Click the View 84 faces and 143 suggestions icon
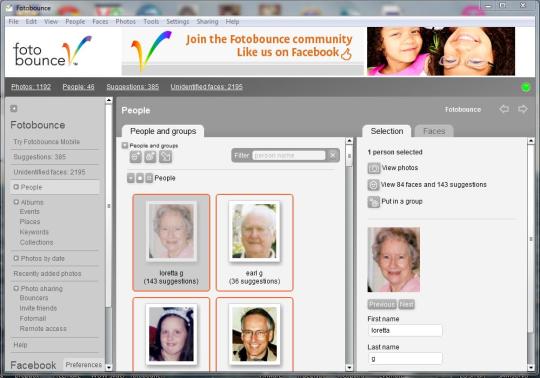This screenshot has height=378, width=540. coord(374,185)
